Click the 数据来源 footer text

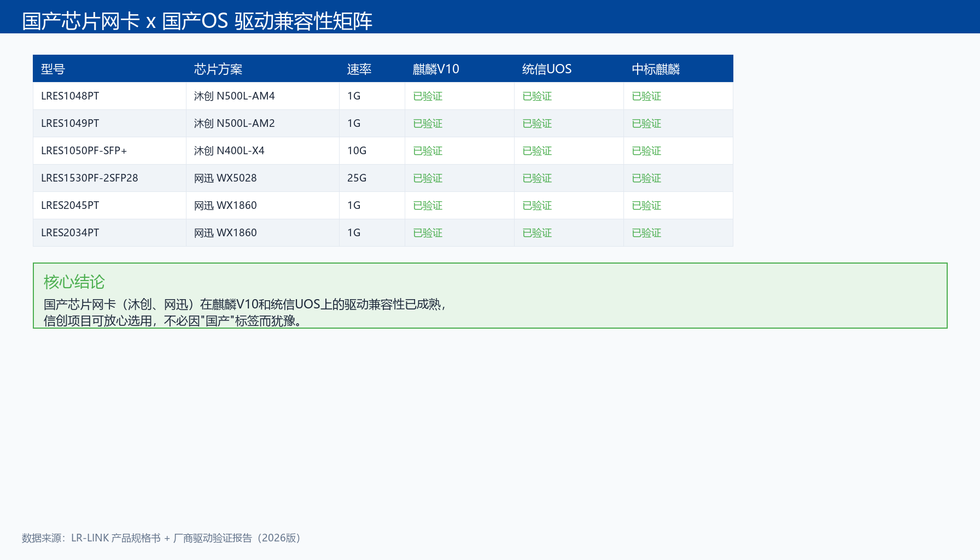pyautogui.click(x=161, y=538)
